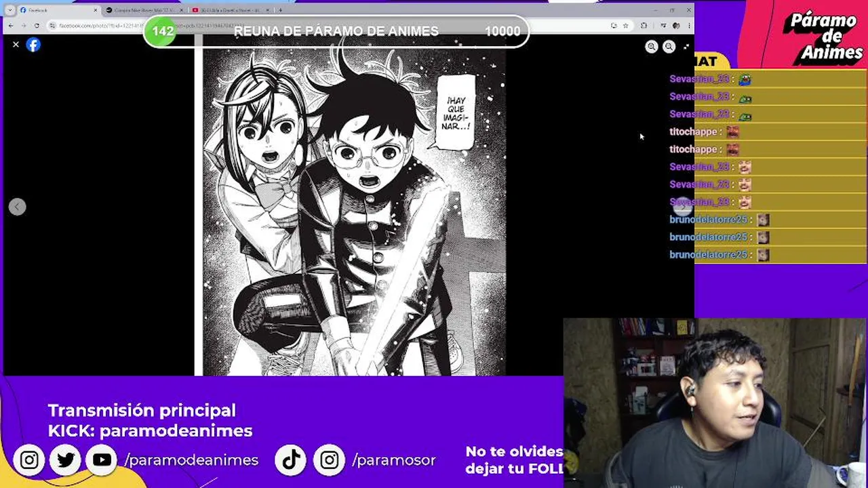The image size is (868, 488).
Task: Click the streamer webcam feed
Action: (715, 403)
